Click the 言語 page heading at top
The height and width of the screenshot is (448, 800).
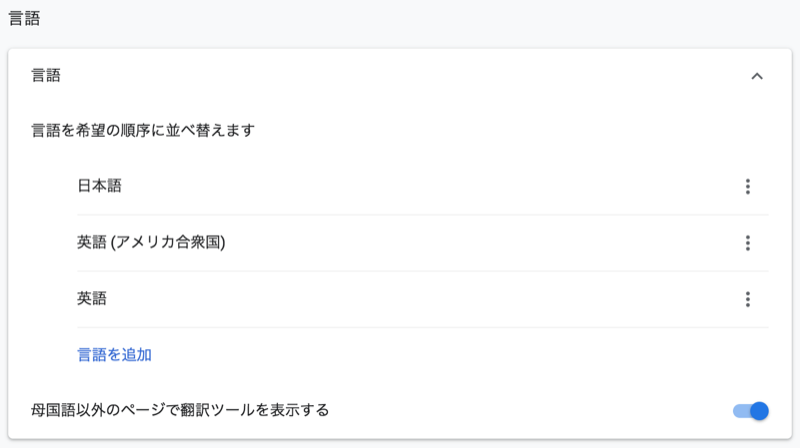24,19
